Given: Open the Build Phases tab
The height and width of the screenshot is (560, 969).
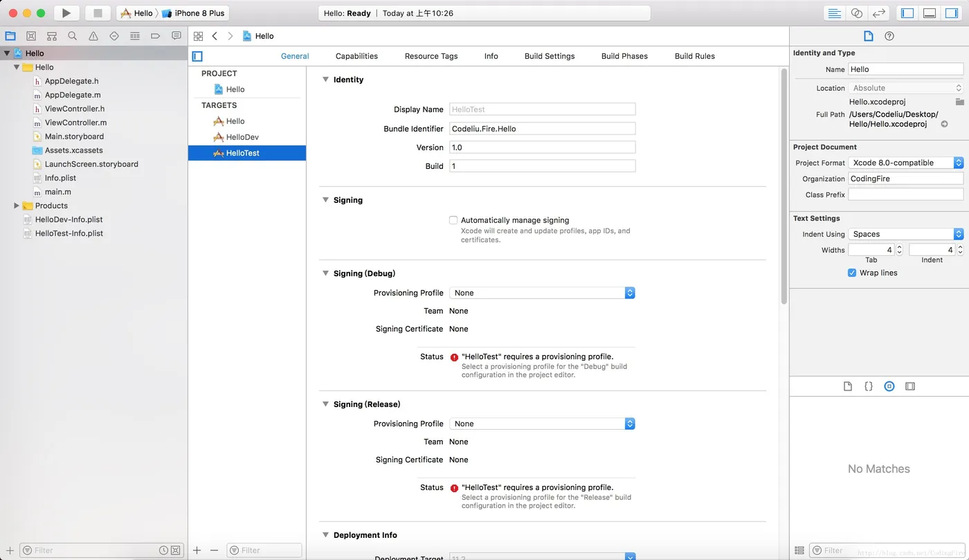Looking at the screenshot, I should click(x=624, y=56).
